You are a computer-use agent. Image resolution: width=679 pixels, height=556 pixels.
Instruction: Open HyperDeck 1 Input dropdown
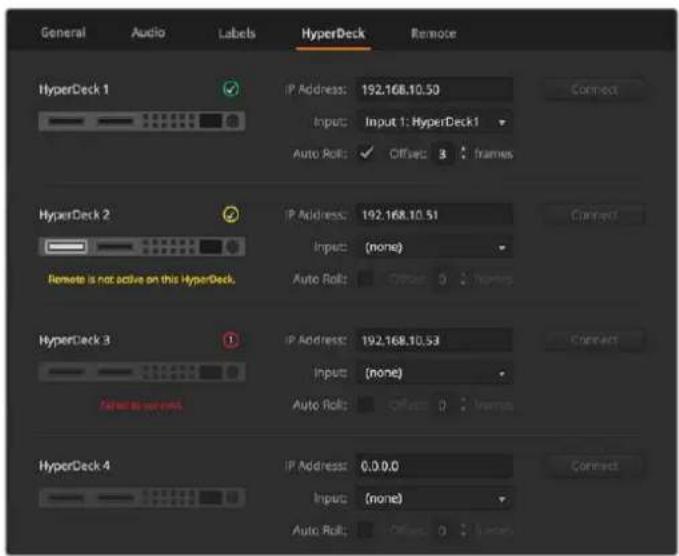coord(434,122)
